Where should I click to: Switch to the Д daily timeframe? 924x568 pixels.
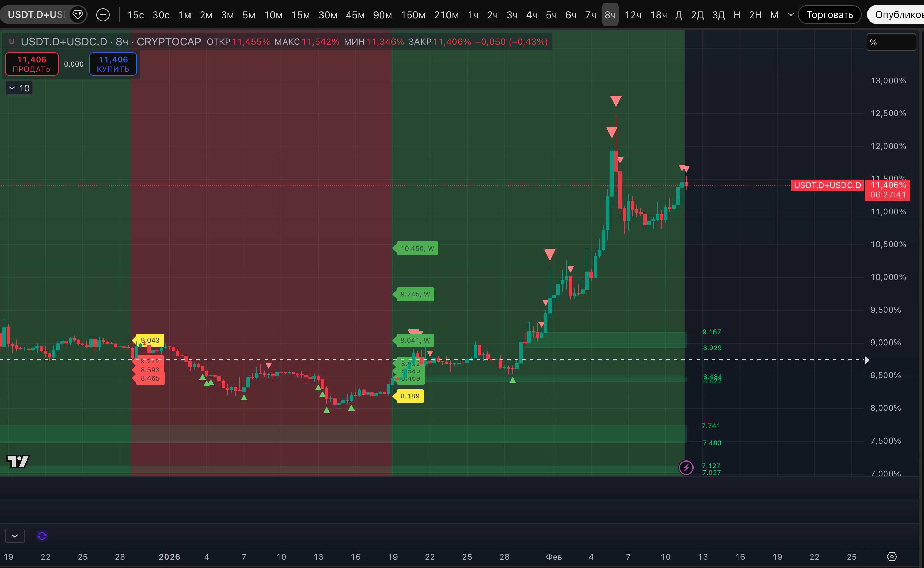click(678, 15)
